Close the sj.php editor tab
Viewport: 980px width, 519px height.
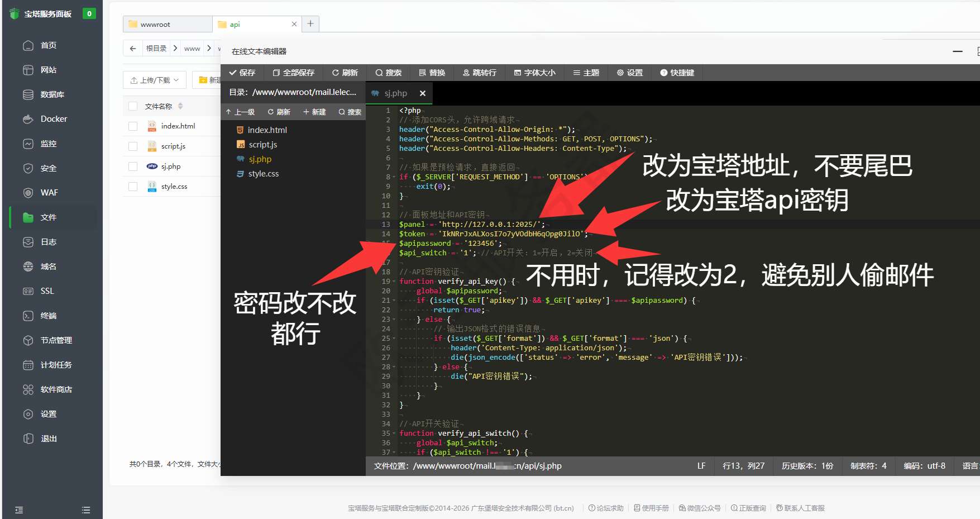423,93
